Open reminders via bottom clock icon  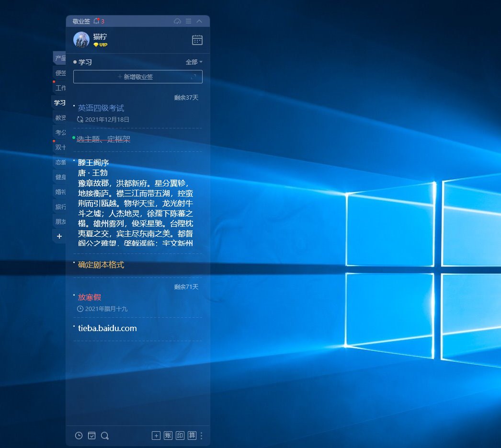(79, 436)
